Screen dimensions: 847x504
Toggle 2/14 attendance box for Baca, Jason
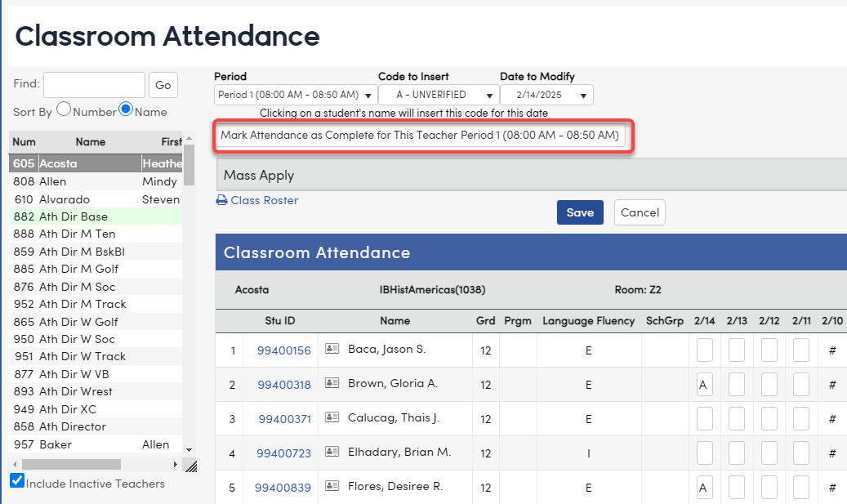704,350
